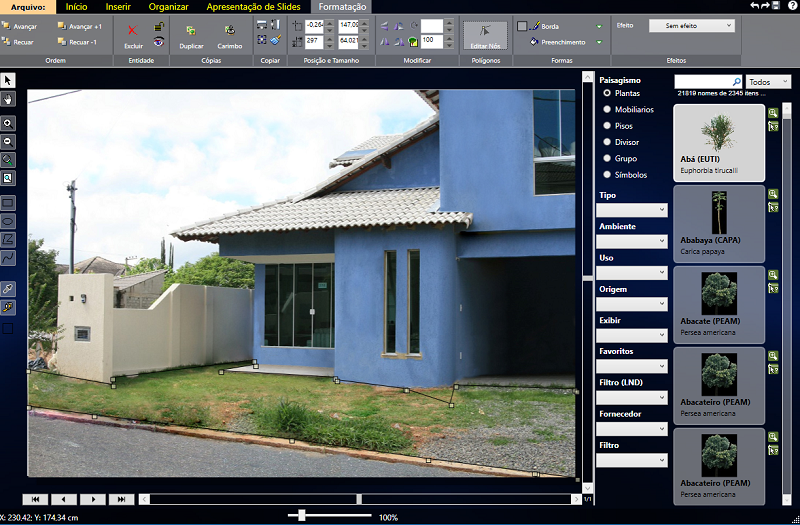Select the hand pan tool
Image resolution: width=800 pixels, height=525 pixels.
pyautogui.click(x=9, y=99)
